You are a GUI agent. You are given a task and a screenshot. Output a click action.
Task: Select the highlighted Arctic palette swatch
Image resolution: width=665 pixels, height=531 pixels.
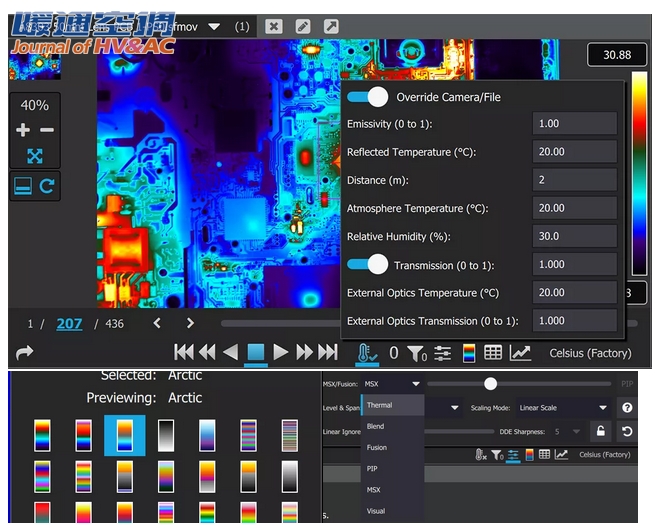point(125,435)
